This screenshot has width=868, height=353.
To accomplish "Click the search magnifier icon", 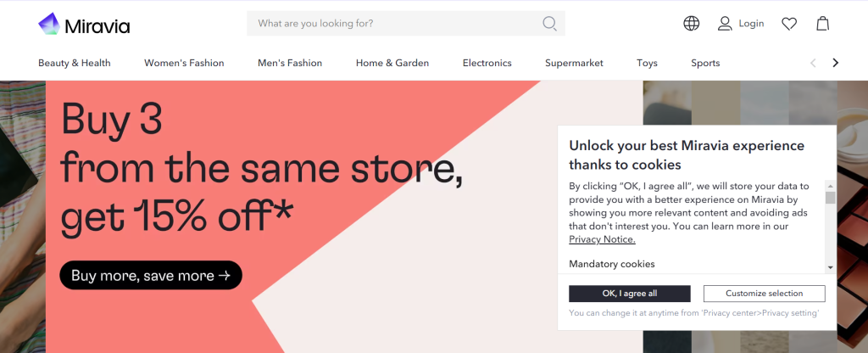I will [x=549, y=24].
